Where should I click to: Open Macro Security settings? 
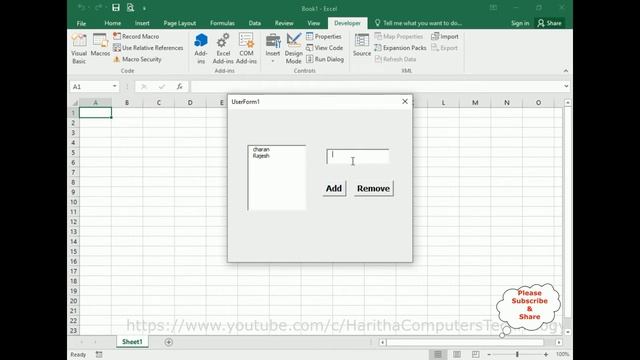tap(137, 59)
